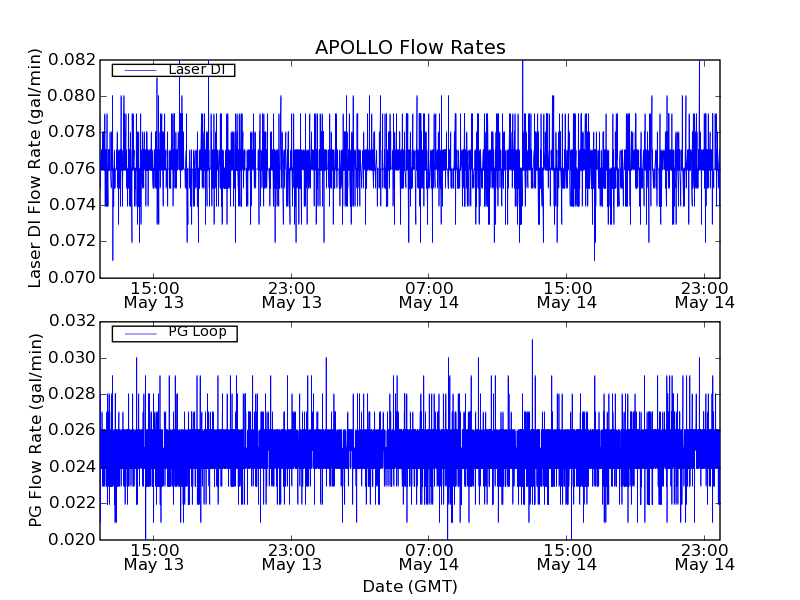Screen dimensions: 800x600
Task: Click 23:00 May 13 under the bottom plot
Action: point(291,556)
